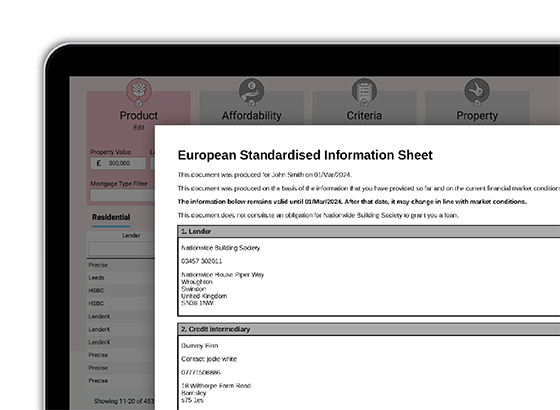This screenshot has width=560, height=410.
Task: Click the Product box icon
Action: click(x=139, y=91)
